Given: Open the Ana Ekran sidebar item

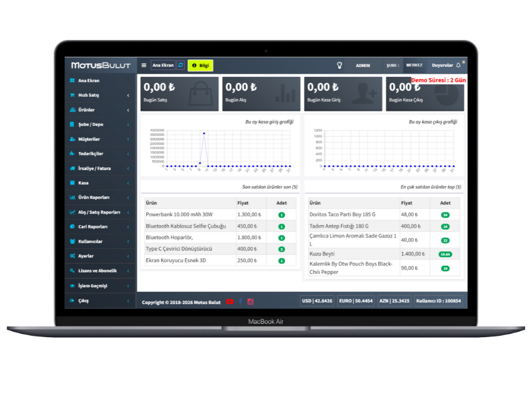Looking at the screenshot, I should (x=88, y=81).
